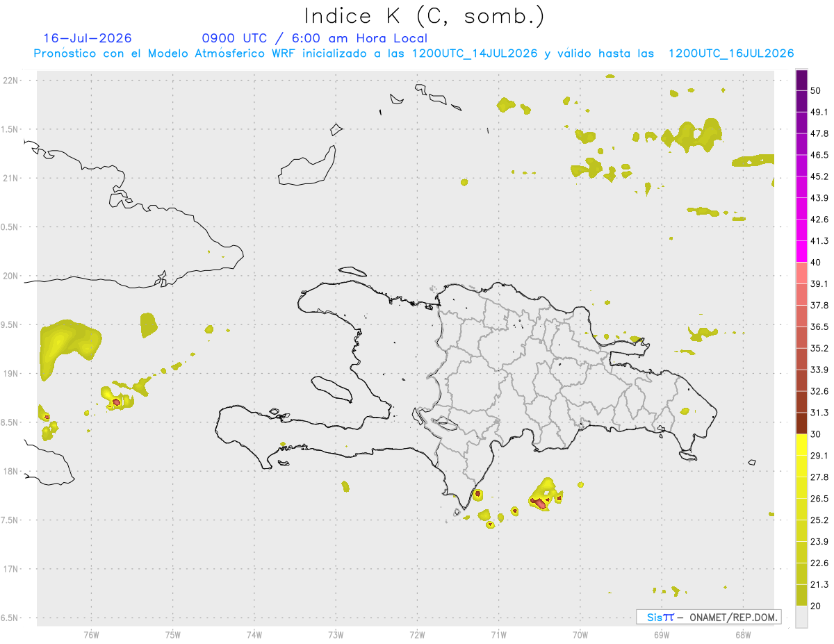834x644 pixels.
Task: Click the "19N" latitude label
Action: pos(12,374)
